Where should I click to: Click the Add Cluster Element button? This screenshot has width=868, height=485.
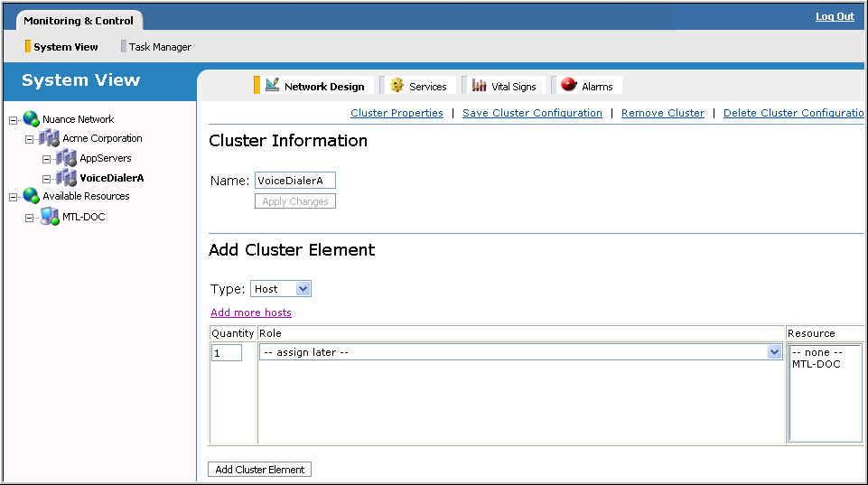tap(260, 470)
